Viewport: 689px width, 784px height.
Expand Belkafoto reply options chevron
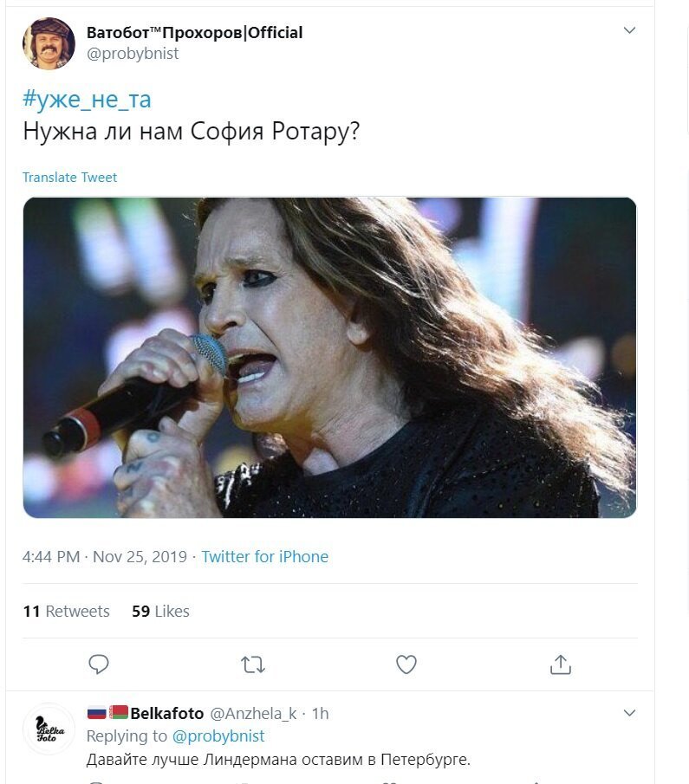[x=629, y=712]
